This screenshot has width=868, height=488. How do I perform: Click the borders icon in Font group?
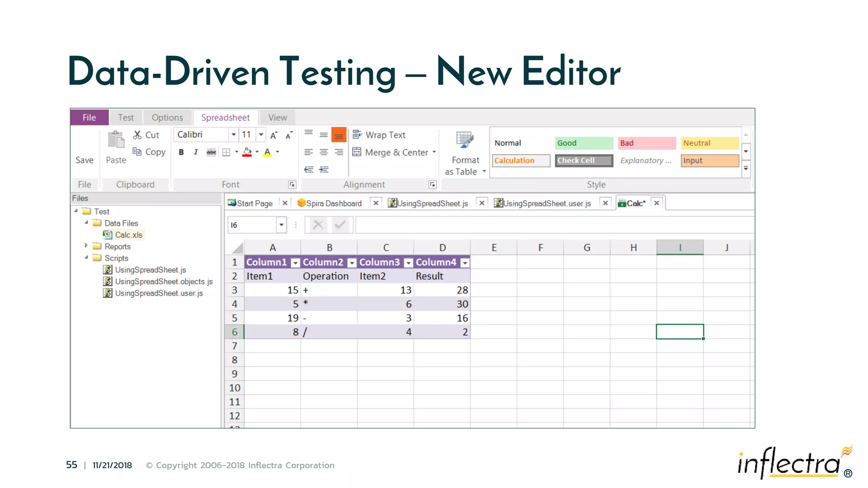226,152
